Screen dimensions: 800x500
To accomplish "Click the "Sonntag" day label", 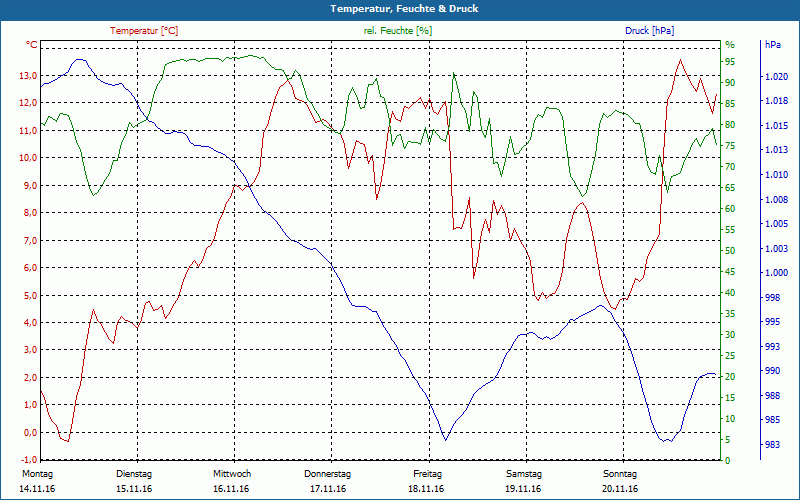I will [x=620, y=474].
